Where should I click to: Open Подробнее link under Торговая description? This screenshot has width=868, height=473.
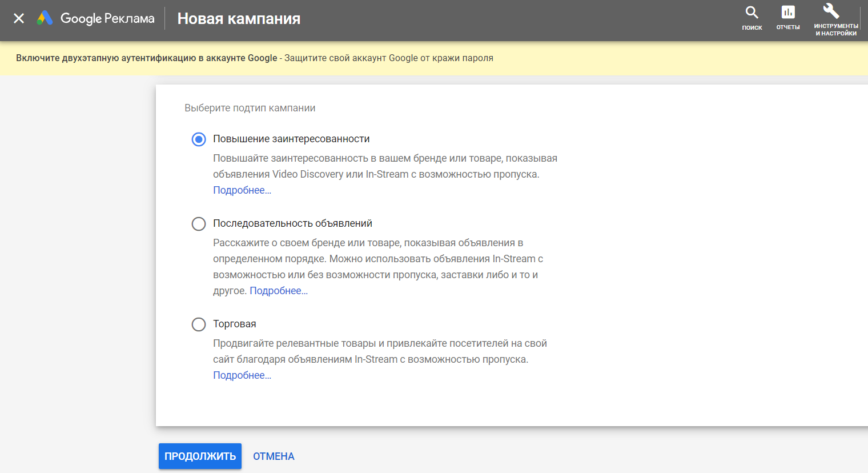point(242,375)
